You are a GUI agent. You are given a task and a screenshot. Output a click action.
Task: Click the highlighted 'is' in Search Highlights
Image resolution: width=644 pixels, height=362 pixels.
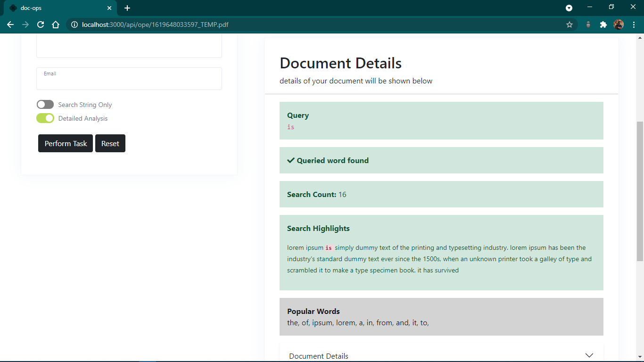point(329,248)
